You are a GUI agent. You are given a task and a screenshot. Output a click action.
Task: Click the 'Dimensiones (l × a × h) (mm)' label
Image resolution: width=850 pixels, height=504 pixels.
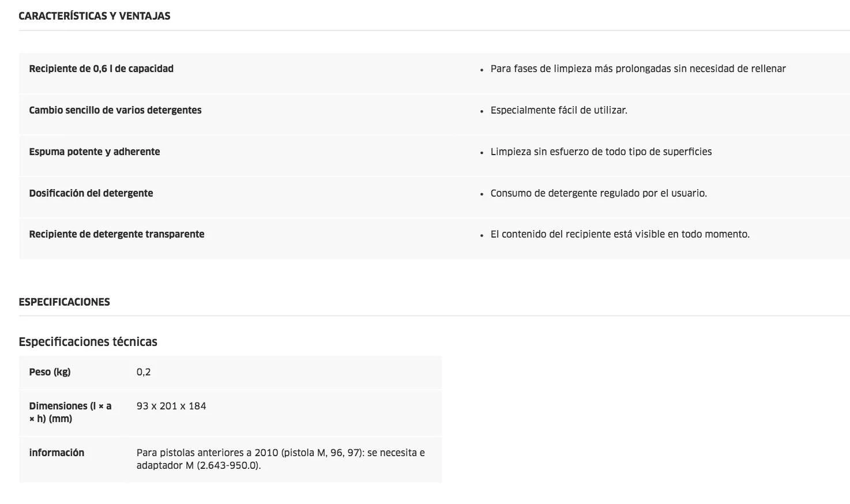click(70, 412)
